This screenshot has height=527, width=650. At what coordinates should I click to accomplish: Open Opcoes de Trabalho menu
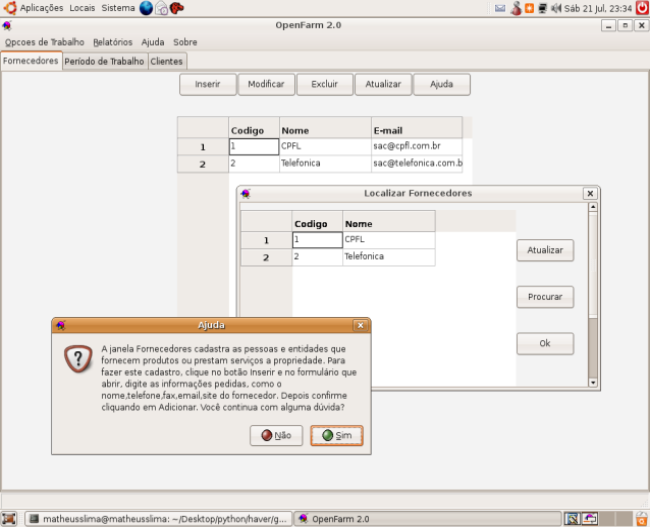(44, 42)
